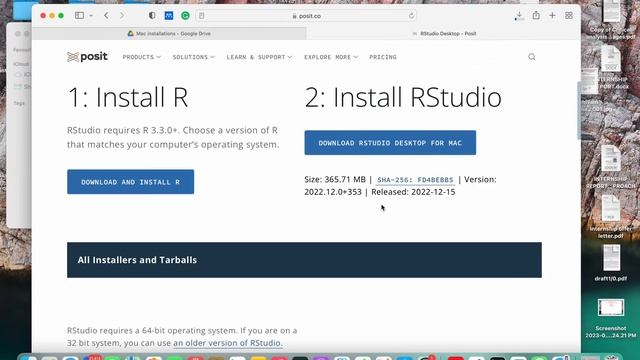
Task: Select the Screenshot thumbnail on desktop
Action: point(611,318)
